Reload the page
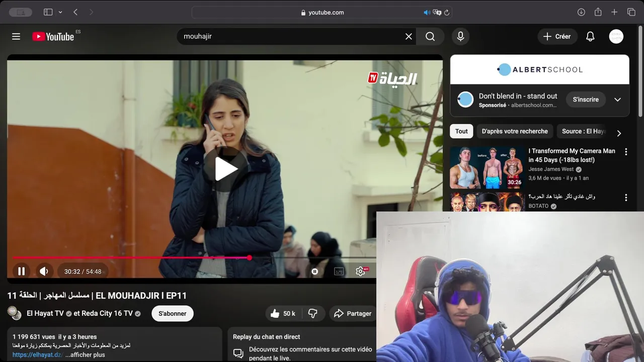 [x=447, y=13]
